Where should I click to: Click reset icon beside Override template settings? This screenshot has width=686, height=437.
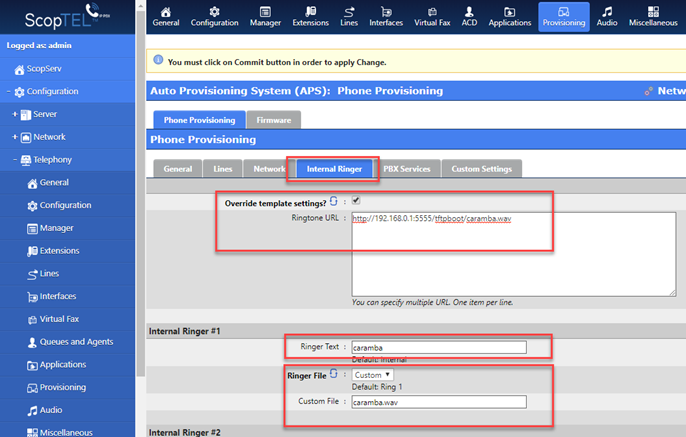(x=333, y=201)
